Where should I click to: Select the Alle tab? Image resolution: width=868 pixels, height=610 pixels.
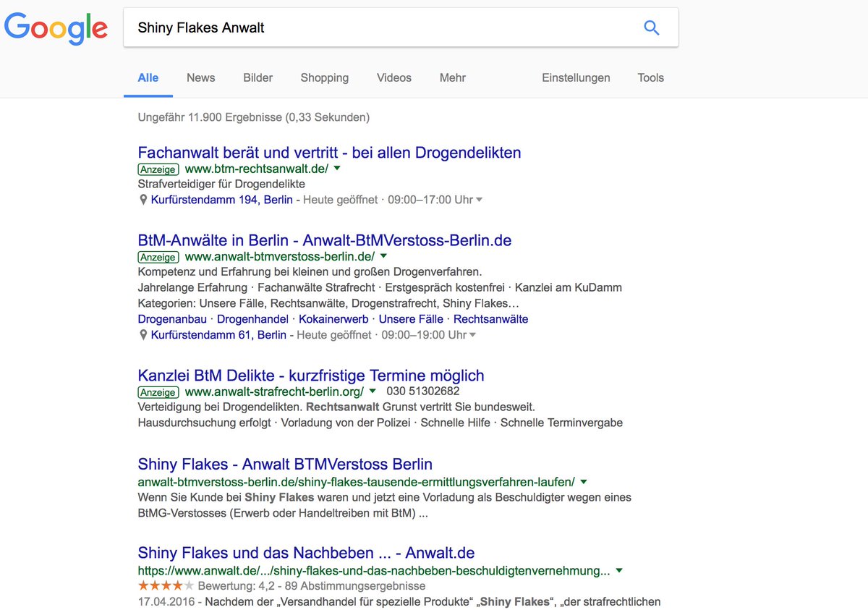click(148, 77)
